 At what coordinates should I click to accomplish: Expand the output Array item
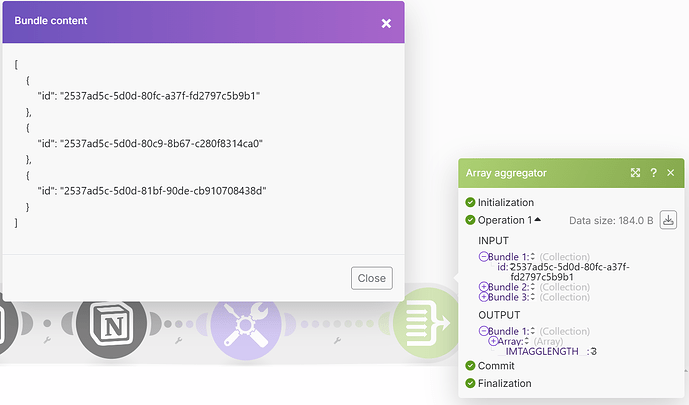(493, 341)
